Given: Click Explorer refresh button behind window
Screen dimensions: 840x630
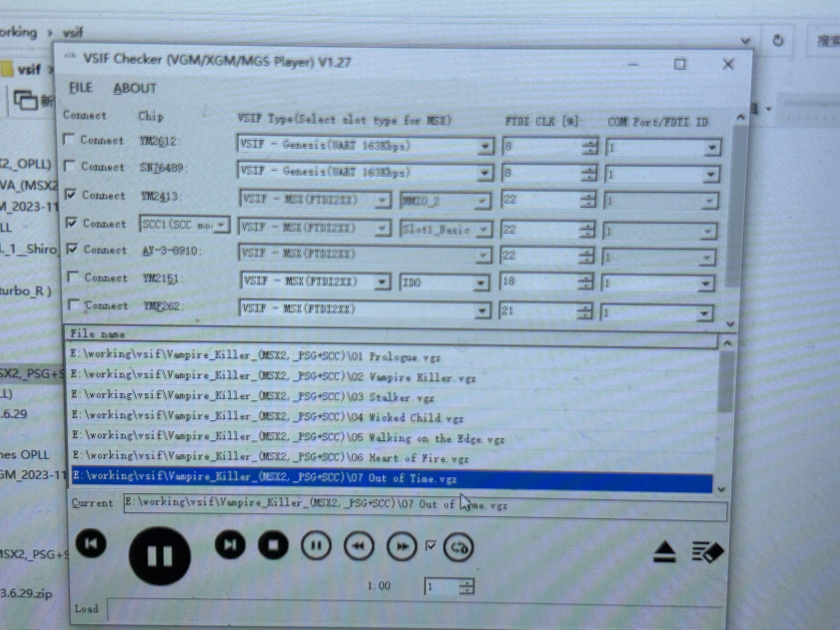Looking at the screenshot, I should point(778,40).
